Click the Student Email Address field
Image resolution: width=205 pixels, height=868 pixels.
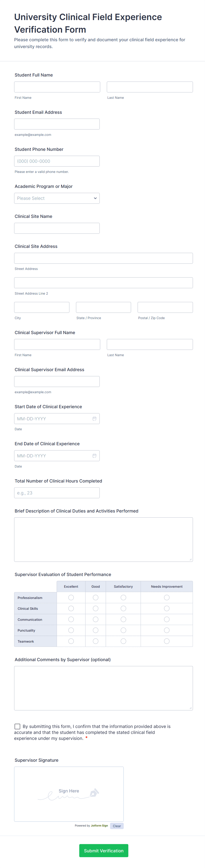[57, 124]
